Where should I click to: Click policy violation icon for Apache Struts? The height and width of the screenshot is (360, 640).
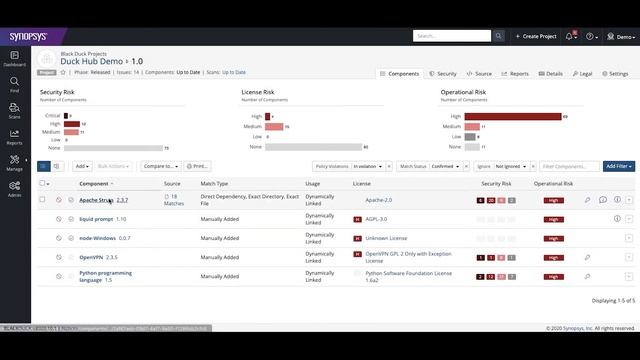pyautogui.click(x=59, y=200)
